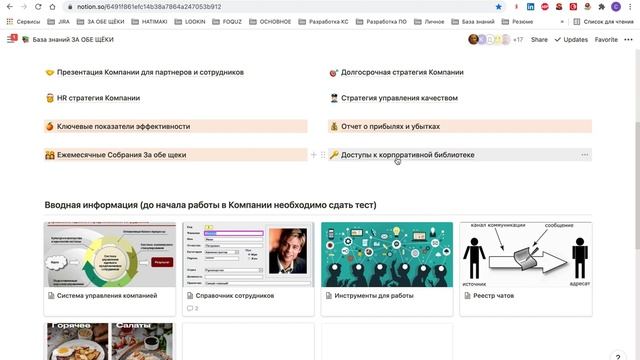Expand the hidden bookmarks overflow chevron
The image size is (640, 360).
(x=562, y=22)
